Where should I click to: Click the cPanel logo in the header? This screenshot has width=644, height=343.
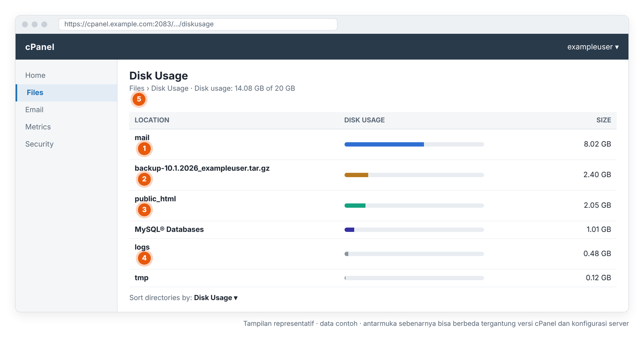[x=40, y=47]
